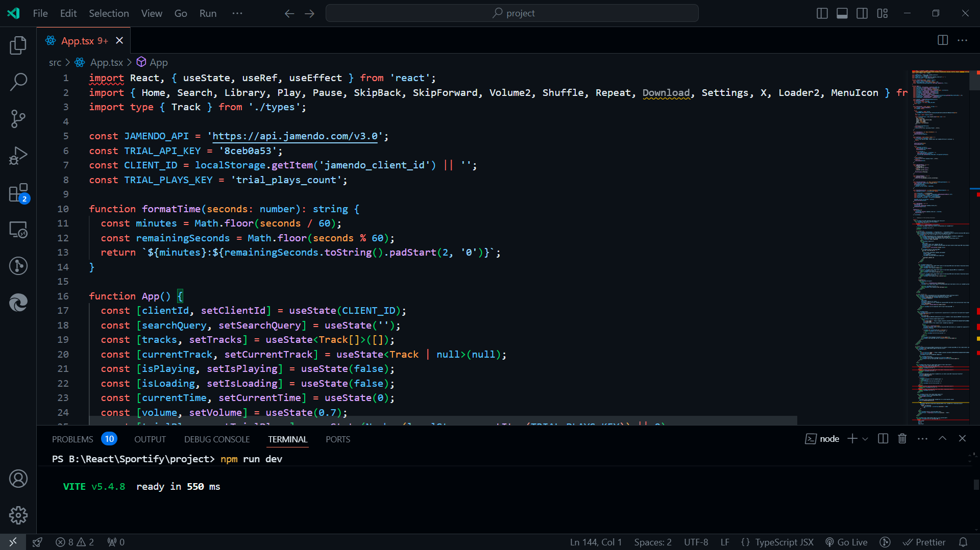Click the errors and warnings count in status bar

(75, 542)
